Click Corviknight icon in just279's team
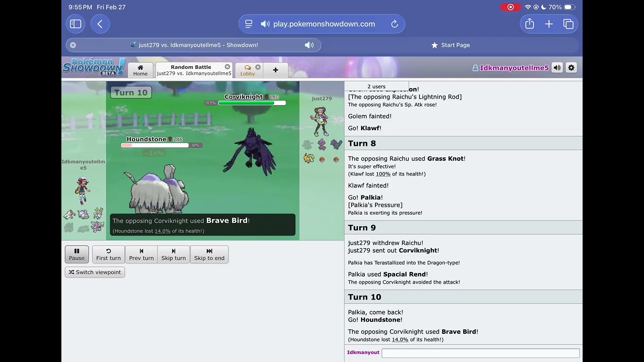The image size is (644, 362). click(336, 144)
